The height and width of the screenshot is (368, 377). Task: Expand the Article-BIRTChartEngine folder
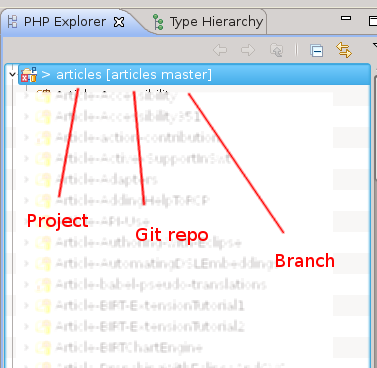(x=27, y=347)
